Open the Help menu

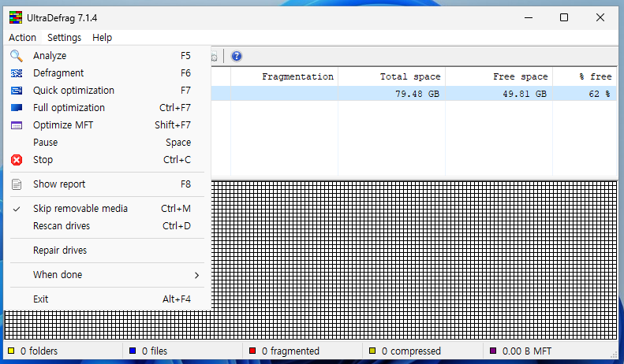pyautogui.click(x=102, y=37)
